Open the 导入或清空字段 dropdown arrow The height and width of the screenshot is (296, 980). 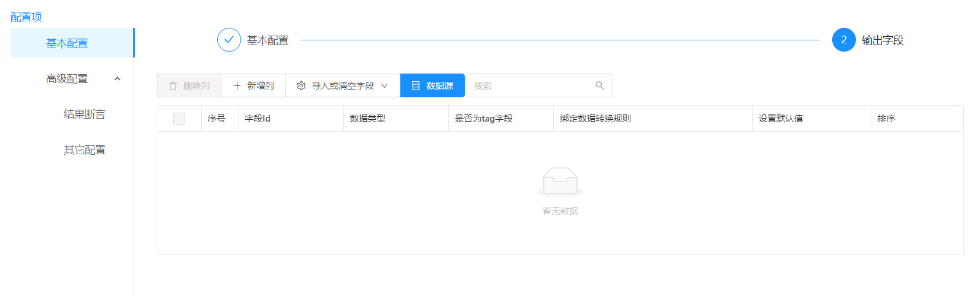pos(384,86)
